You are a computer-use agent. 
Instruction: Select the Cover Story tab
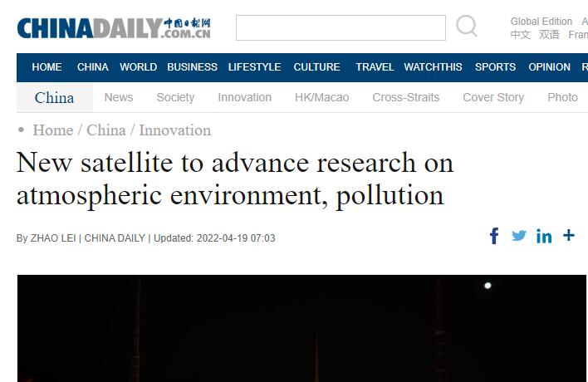point(493,97)
